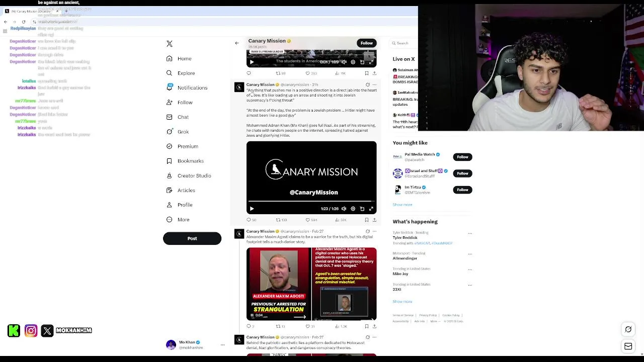The height and width of the screenshot is (362, 644).
Task: View analytics showing 37K views
Action: pyautogui.click(x=341, y=220)
